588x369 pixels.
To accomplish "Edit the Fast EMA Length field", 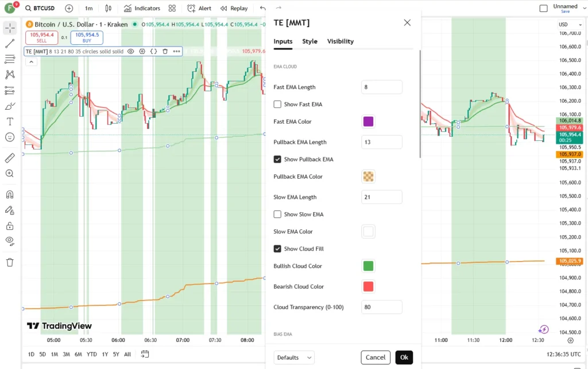I will (382, 87).
